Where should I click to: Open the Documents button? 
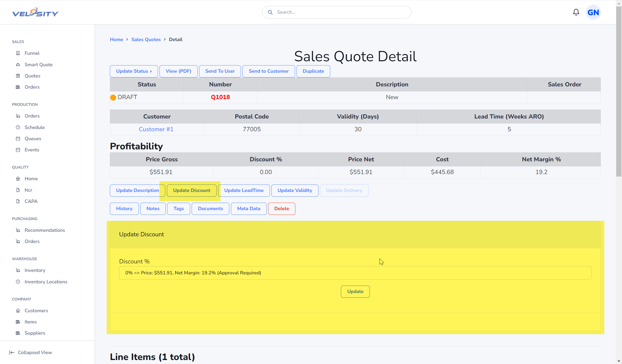tap(210, 209)
